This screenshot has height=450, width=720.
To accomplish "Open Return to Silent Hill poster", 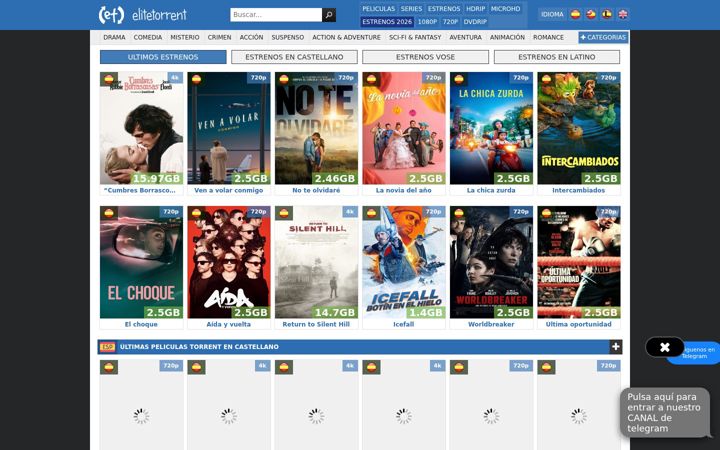I will click(x=316, y=262).
